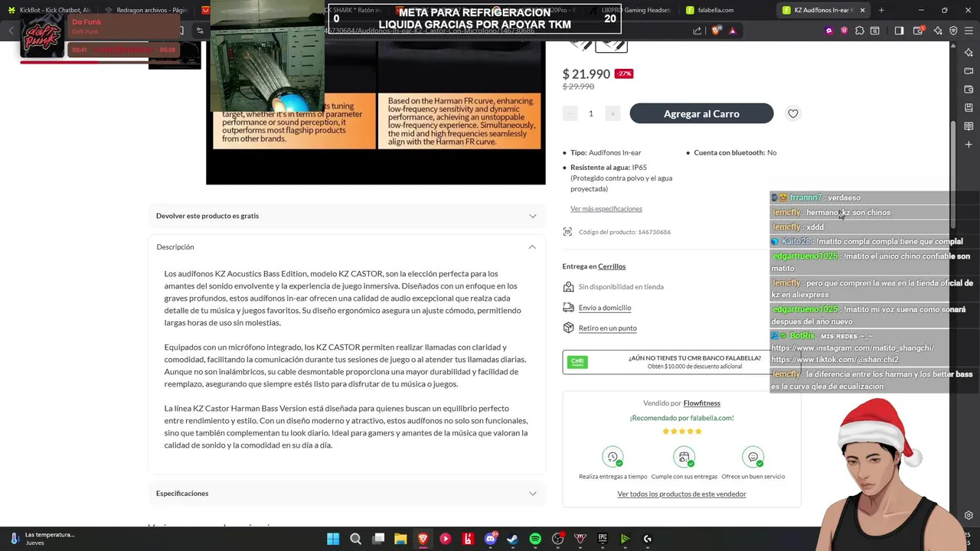Click the Cumple con sus entregas icon

tap(683, 458)
